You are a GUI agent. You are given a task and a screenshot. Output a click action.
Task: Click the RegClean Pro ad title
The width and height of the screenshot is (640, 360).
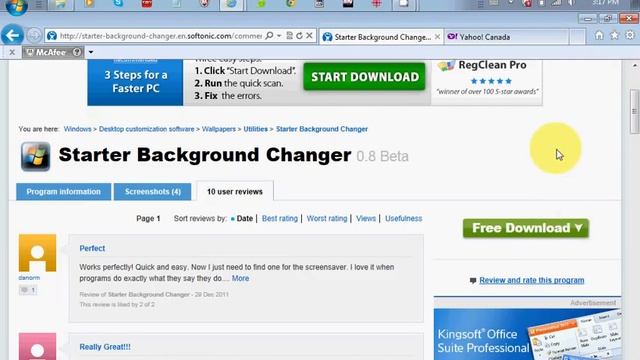(492, 65)
